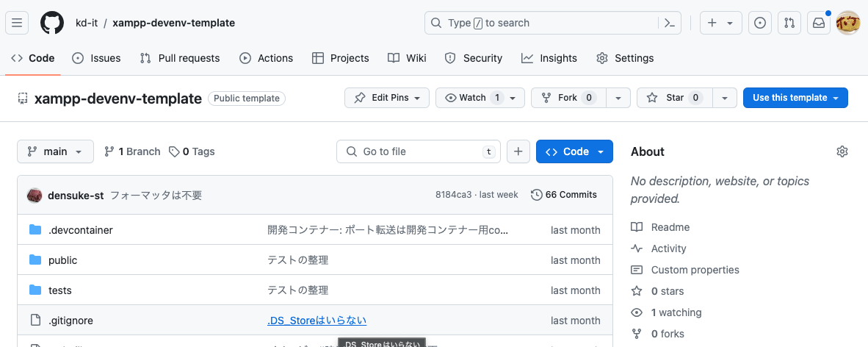868x347 pixels.
Task: View the 1 Branch link
Action: click(132, 151)
